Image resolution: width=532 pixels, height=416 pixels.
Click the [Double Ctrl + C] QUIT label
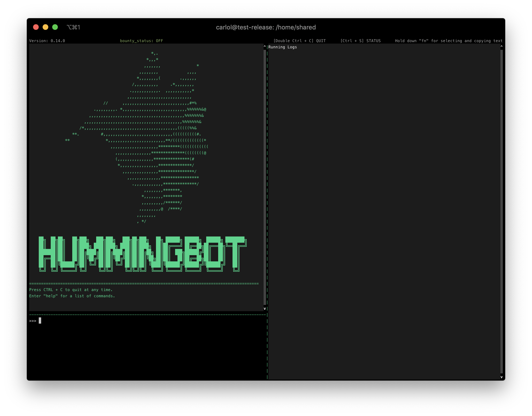click(299, 41)
